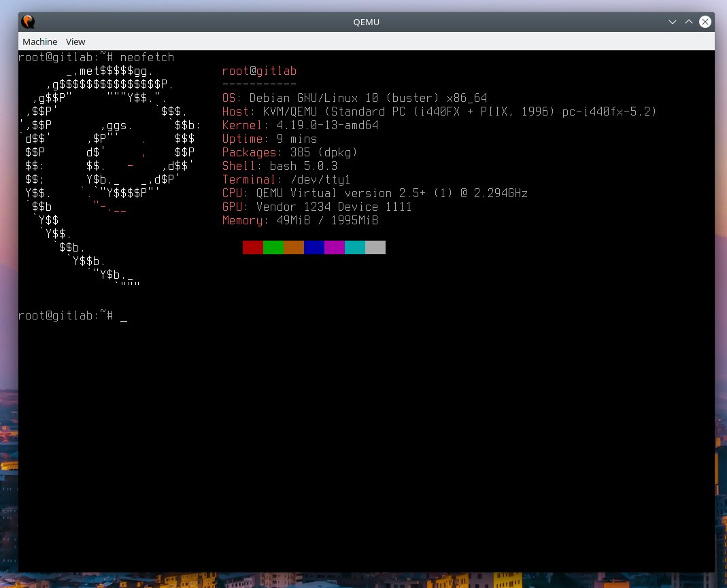This screenshot has height=588, width=727.
Task: Click kernel version '4.19.0-13-amd64'
Action: pyautogui.click(x=327, y=125)
